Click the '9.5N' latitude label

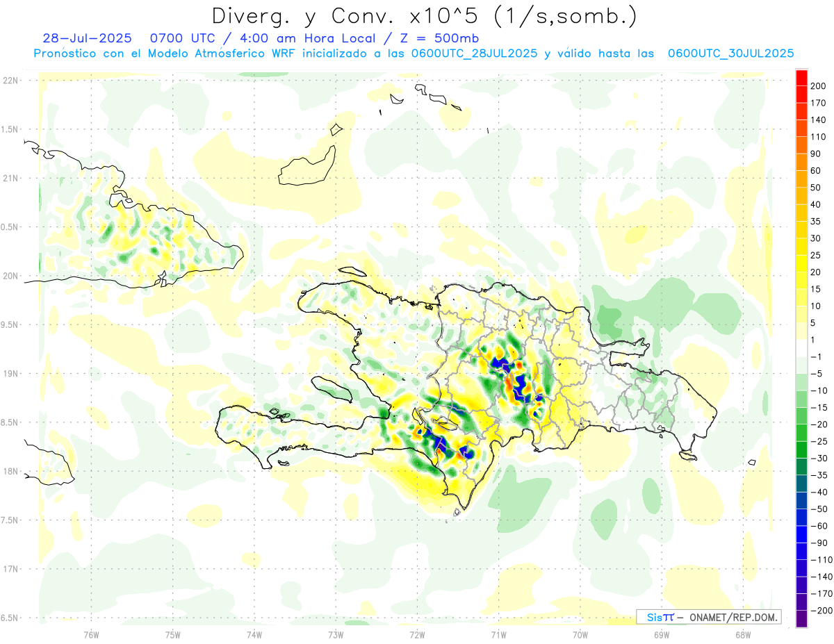point(10,324)
